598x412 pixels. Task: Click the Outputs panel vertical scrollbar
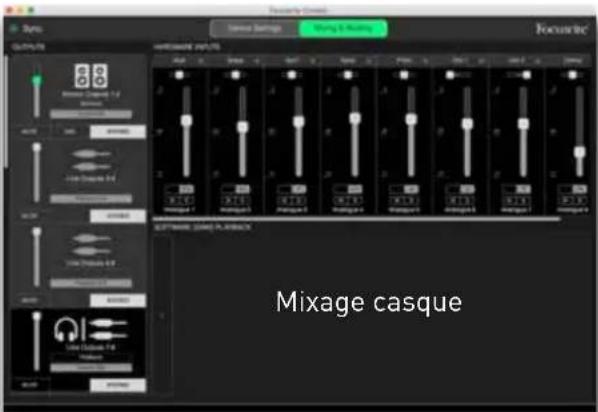6,111
